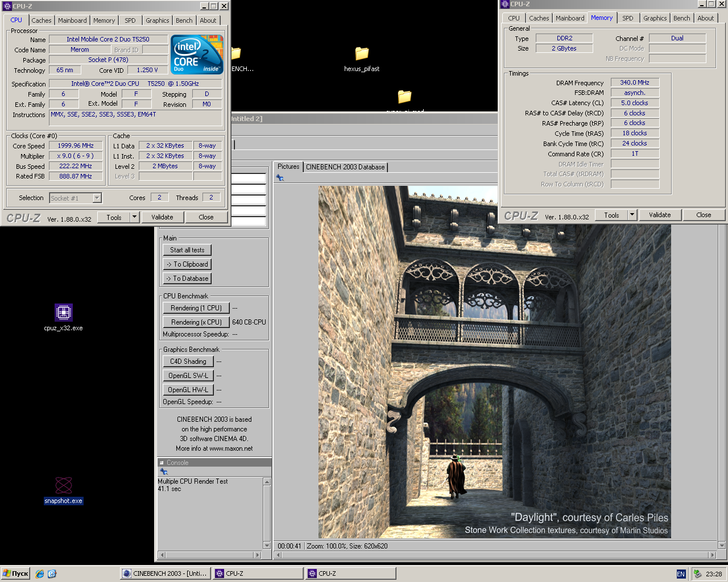Click the Code Name value Merom
The height and width of the screenshot is (582, 728).
(80, 49)
